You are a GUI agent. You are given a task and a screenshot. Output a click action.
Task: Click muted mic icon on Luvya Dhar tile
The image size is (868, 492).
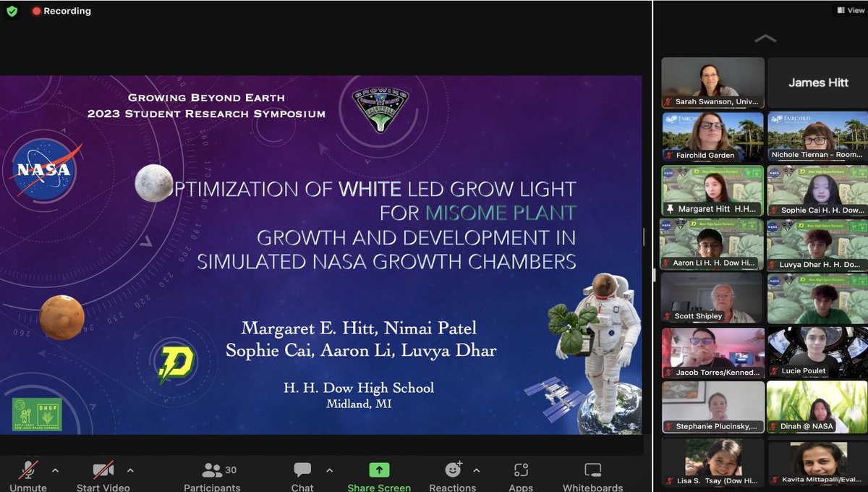pos(773,265)
